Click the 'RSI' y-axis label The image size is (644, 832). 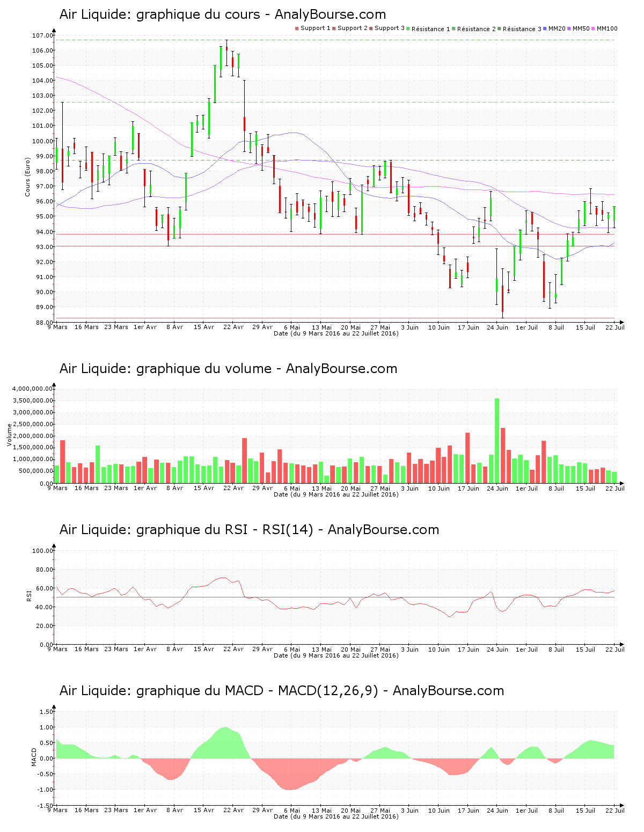point(28,595)
